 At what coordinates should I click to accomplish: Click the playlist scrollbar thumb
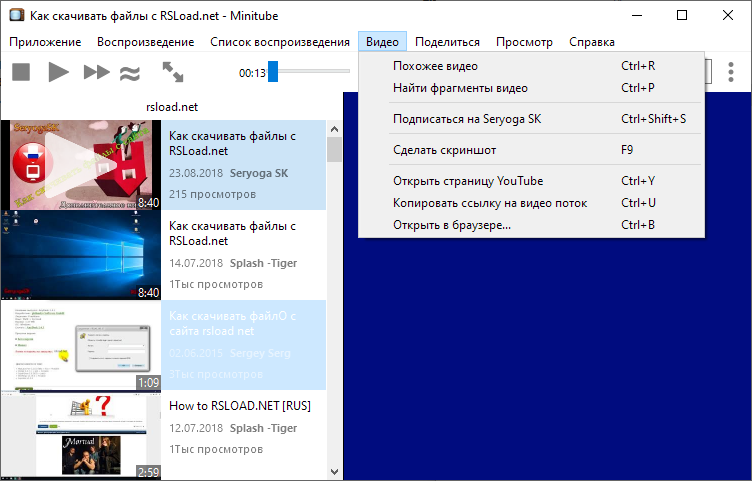(335, 150)
